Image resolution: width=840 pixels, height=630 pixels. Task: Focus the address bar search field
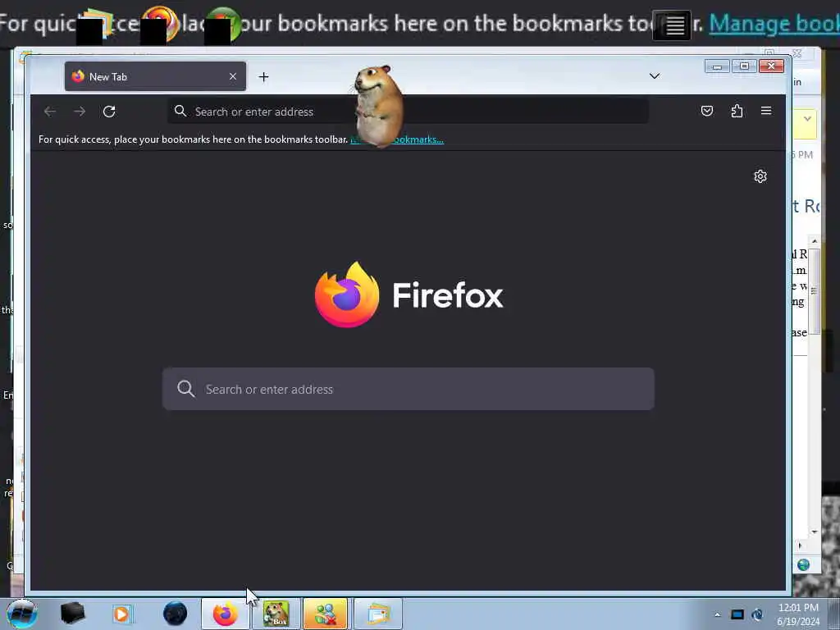(409, 112)
